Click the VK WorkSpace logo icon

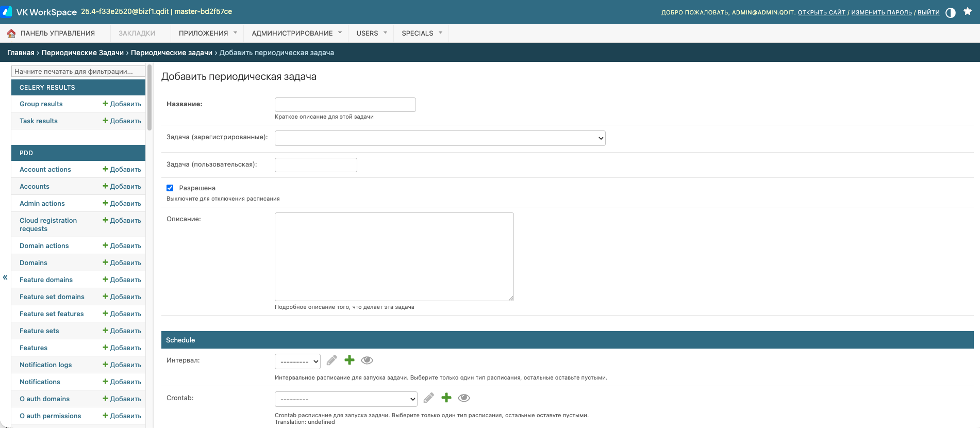point(7,11)
